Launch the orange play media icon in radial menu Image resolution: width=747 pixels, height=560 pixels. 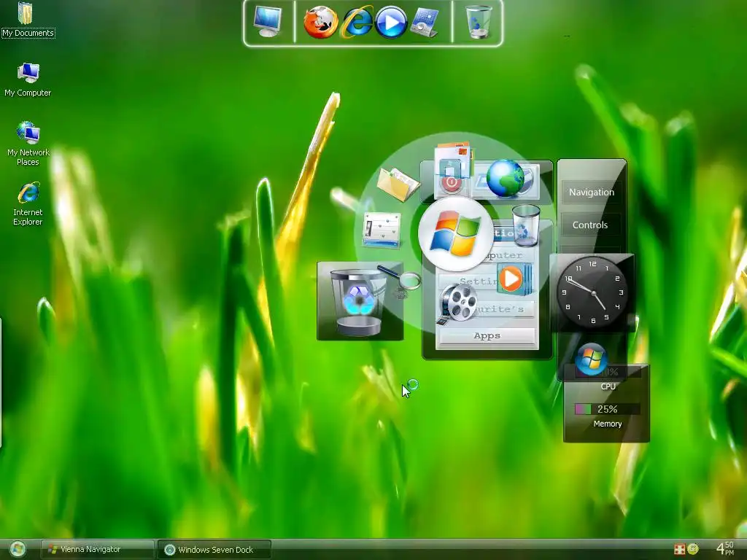[514, 279]
